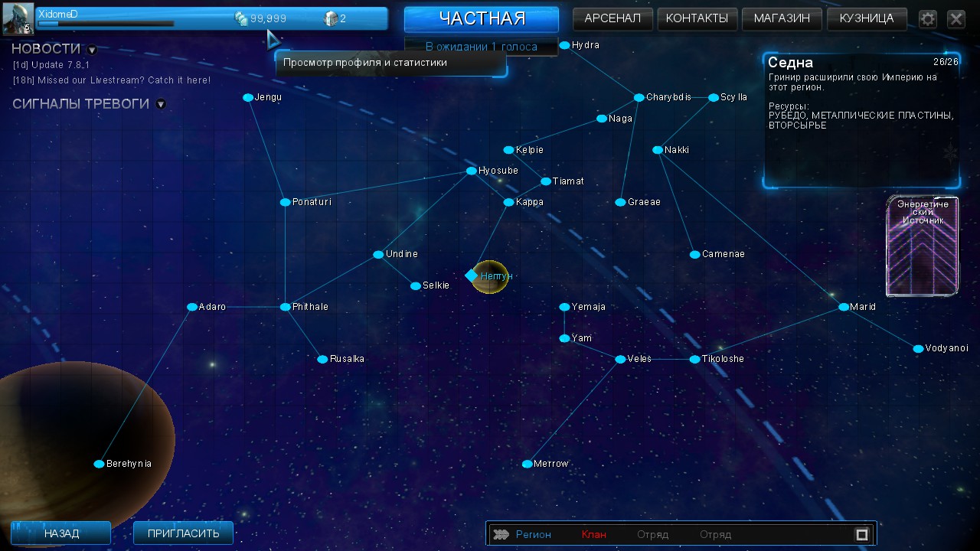Image resolution: width=980 pixels, height=551 pixels.
Task: Select the Undine mission node
Action: click(x=378, y=254)
